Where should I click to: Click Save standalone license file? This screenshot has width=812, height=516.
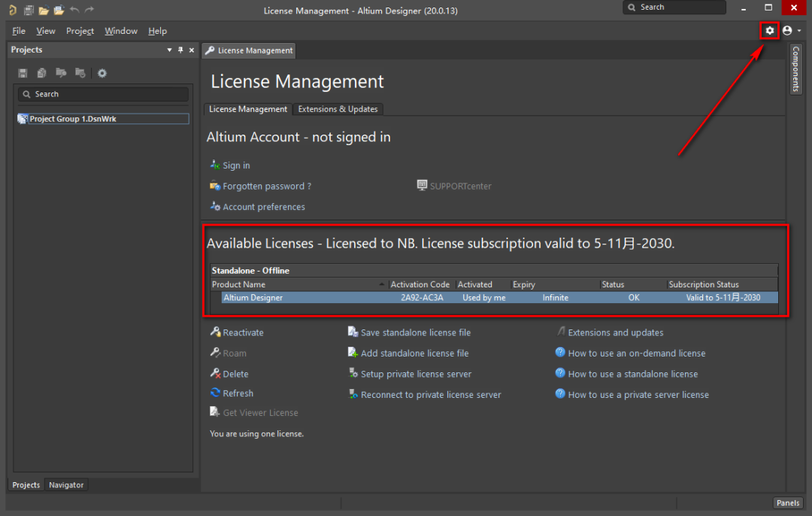point(415,332)
